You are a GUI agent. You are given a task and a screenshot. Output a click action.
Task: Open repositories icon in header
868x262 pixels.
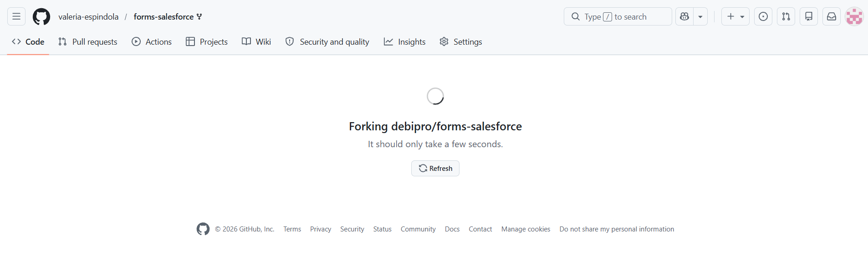pyautogui.click(x=809, y=16)
